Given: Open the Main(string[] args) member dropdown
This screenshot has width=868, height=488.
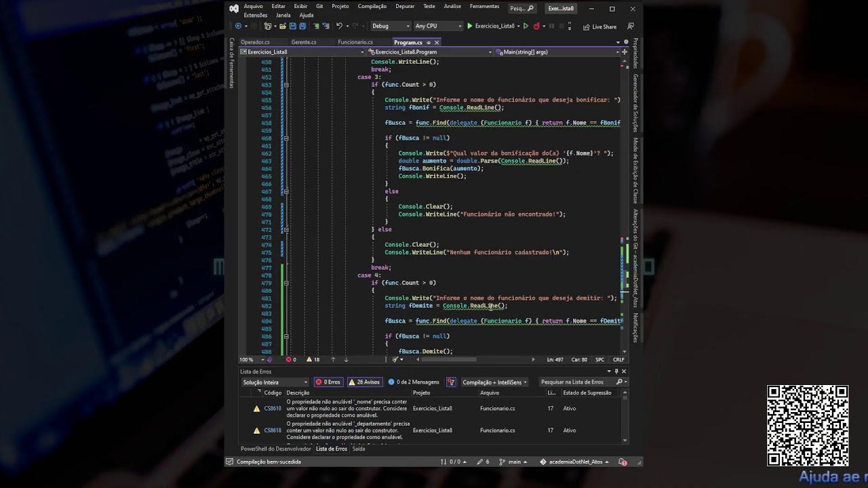Looking at the screenshot, I should 557,52.
